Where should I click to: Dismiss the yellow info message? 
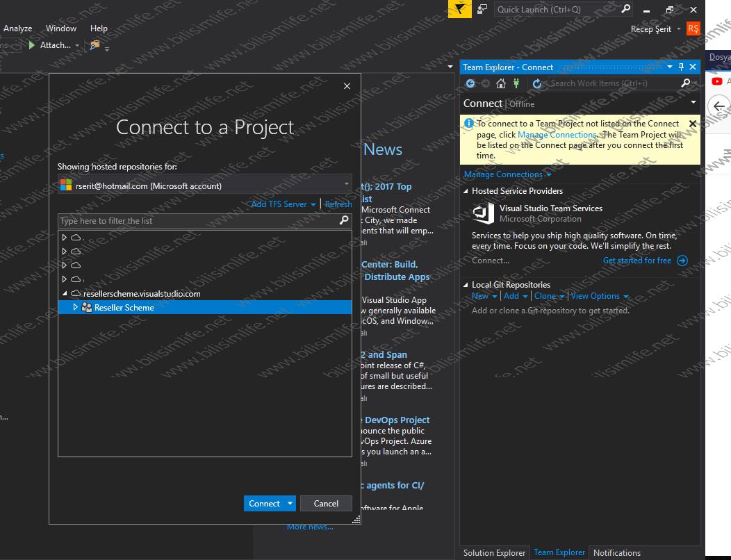coord(692,124)
